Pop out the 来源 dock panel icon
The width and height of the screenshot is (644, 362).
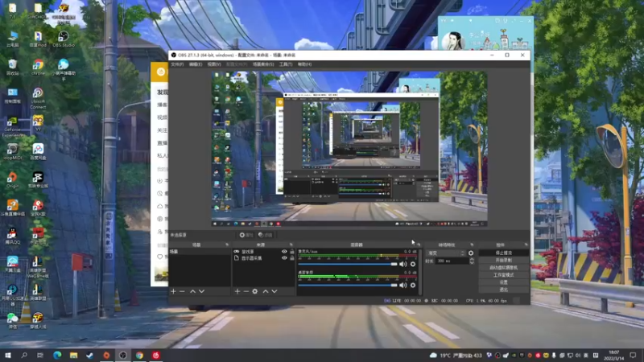pyautogui.click(x=291, y=245)
